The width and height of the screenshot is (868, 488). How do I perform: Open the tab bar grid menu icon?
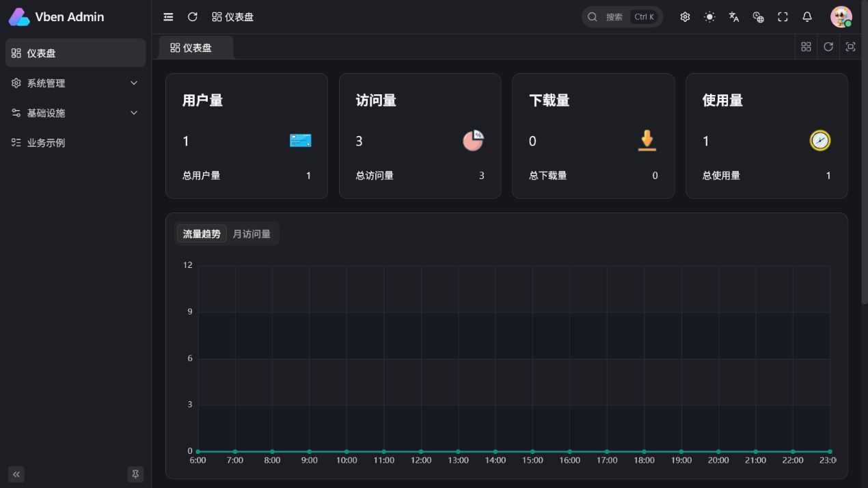point(806,46)
